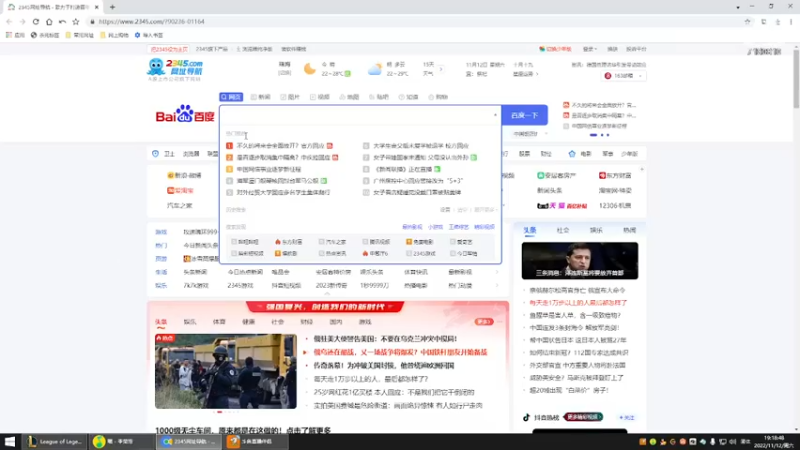Click the browser back arrow
The image size is (800, 450).
9,21
